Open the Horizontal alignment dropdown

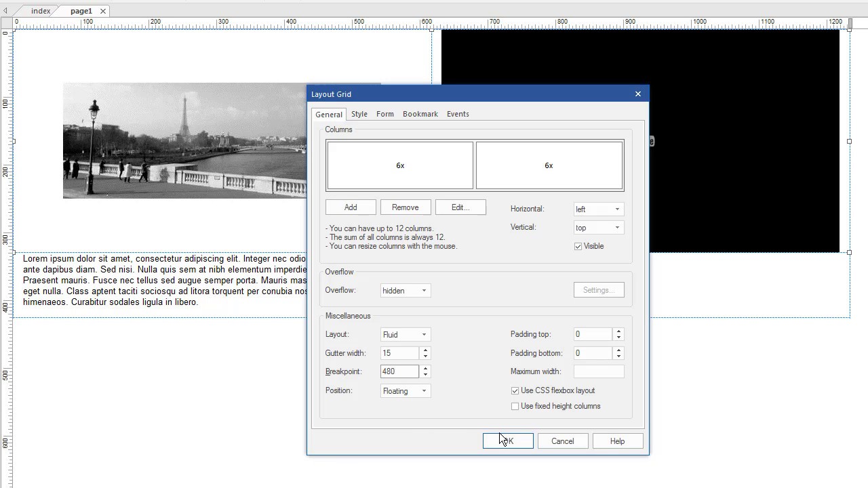(x=598, y=209)
